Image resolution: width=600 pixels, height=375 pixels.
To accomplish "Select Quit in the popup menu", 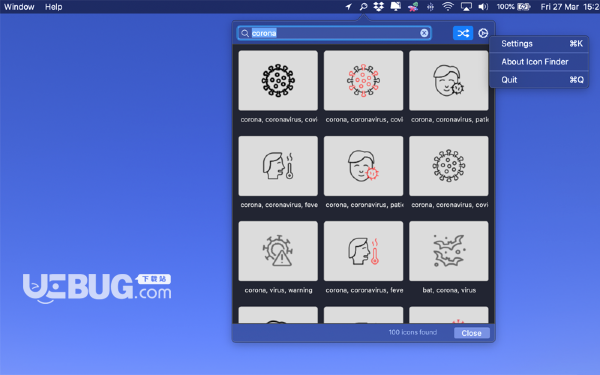I will click(x=539, y=80).
